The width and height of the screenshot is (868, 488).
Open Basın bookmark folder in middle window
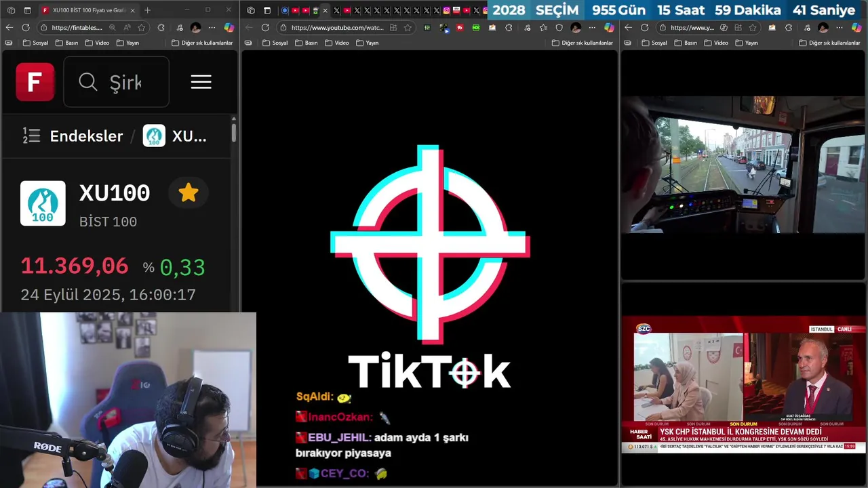(x=306, y=43)
